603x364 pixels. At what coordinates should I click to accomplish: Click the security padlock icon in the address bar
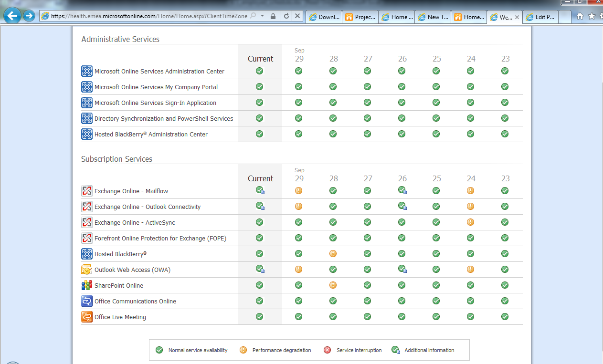tap(273, 16)
